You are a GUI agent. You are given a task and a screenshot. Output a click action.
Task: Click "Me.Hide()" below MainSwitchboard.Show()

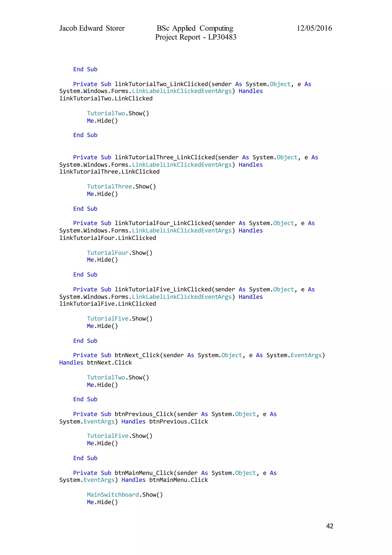point(102,502)
